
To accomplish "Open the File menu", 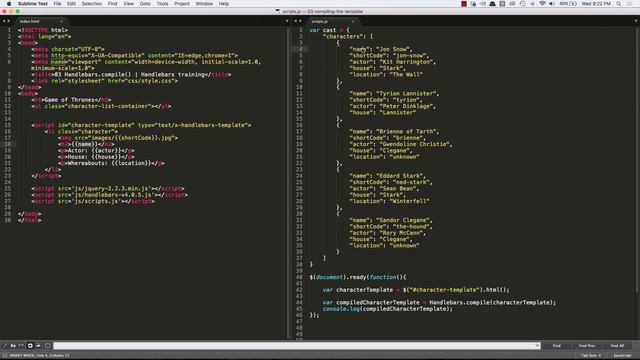I will coord(57,4).
